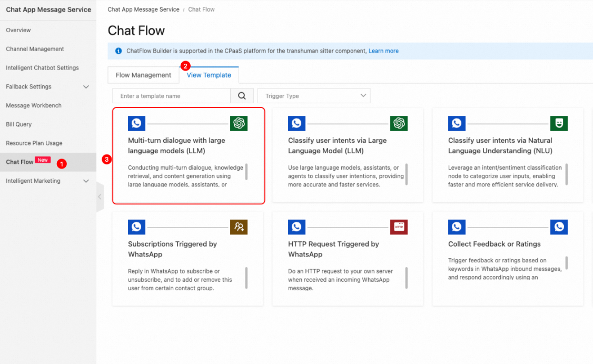Click brown contact group icon on Subscriptions card
The height and width of the screenshot is (364, 593).
(239, 227)
